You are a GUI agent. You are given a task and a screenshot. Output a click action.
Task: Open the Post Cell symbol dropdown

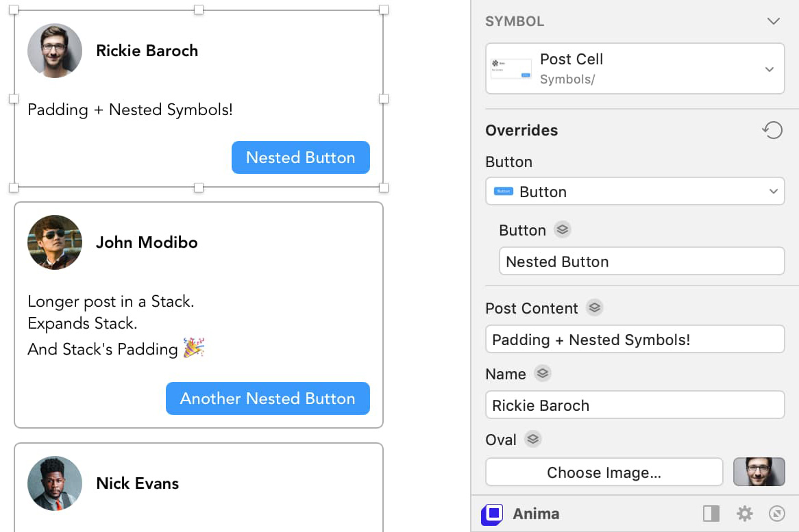click(635, 68)
